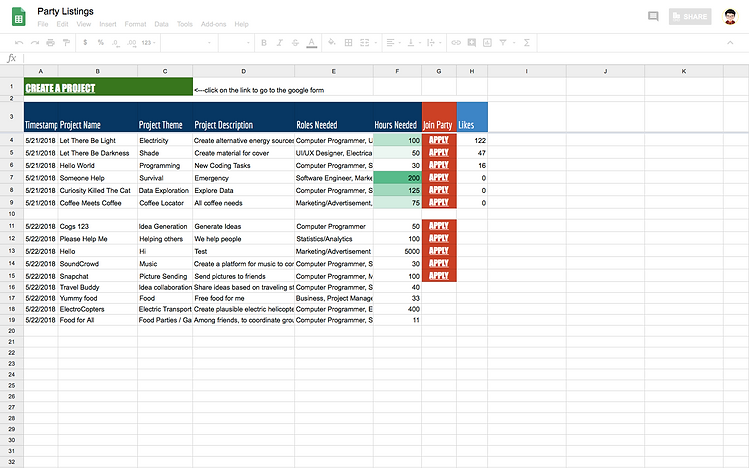
Task: Click the insert link icon
Action: tap(456, 43)
